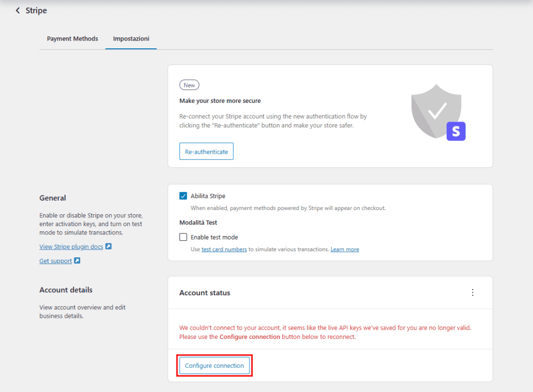Select the Impostazioni tab
Image resolution: width=533 pixels, height=392 pixels.
coord(130,38)
